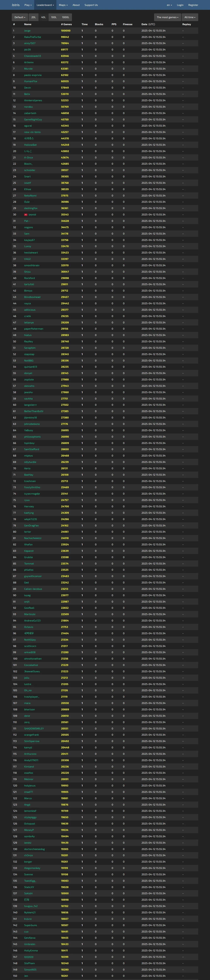Open the Play dropdown menu
The image size is (210, 980).
point(27,5)
